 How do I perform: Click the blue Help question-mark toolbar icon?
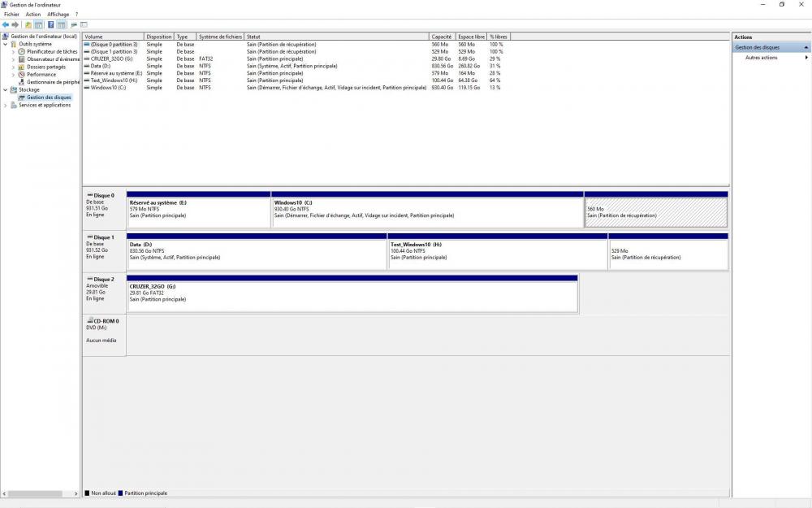[x=50, y=25]
